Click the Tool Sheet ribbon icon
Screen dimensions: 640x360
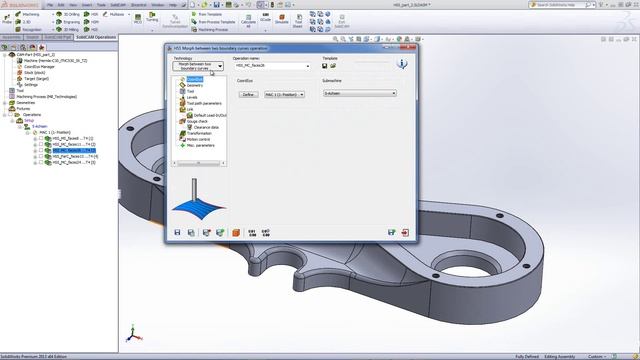298,21
